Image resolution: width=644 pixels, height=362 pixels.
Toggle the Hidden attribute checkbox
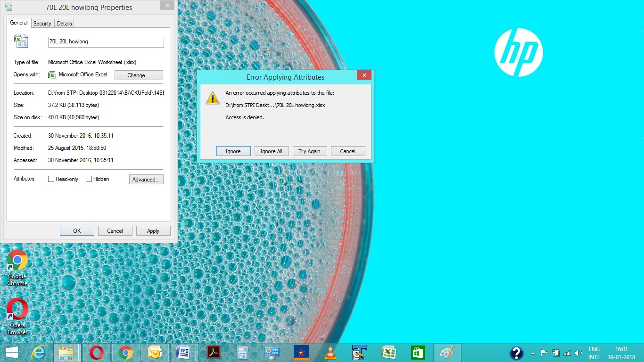(89, 179)
